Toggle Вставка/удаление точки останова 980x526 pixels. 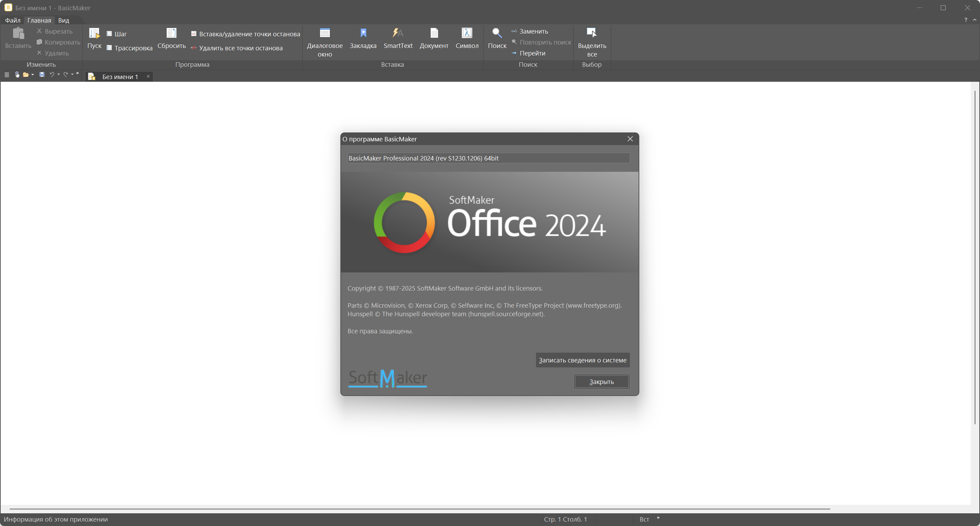(x=246, y=34)
